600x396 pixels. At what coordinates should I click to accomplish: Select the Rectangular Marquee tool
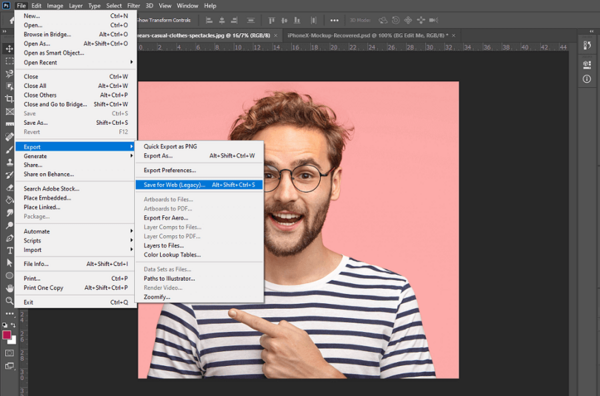9,61
